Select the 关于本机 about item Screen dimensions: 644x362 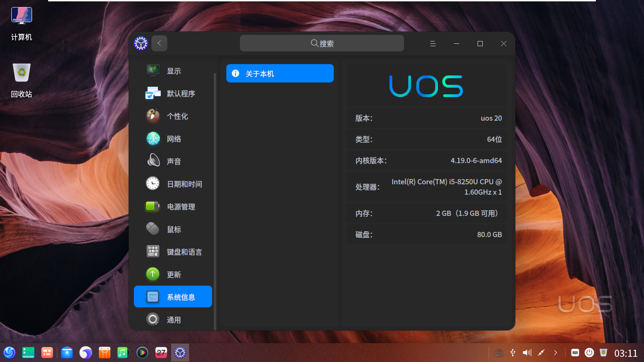pyautogui.click(x=280, y=73)
